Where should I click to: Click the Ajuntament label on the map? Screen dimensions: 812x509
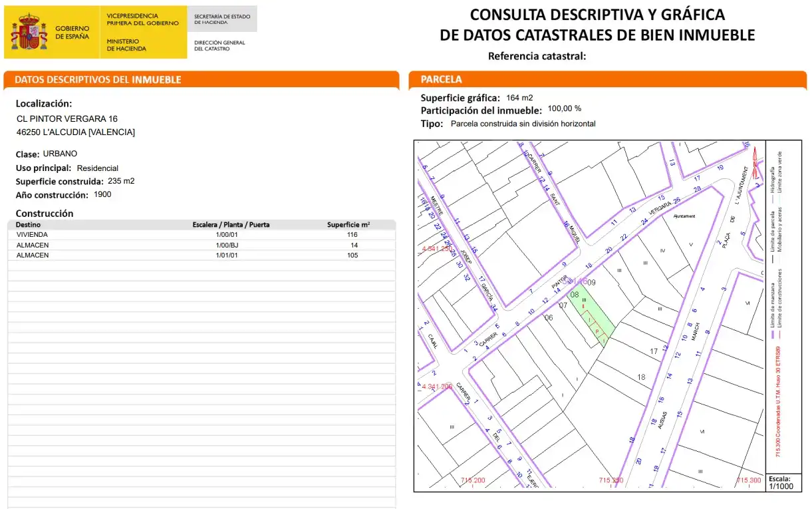684,216
